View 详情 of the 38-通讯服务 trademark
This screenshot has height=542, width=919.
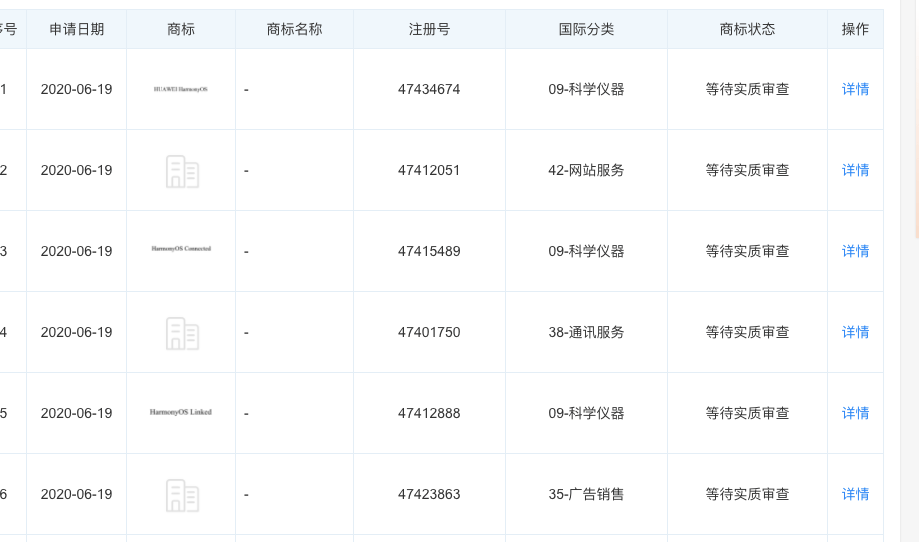pos(855,333)
